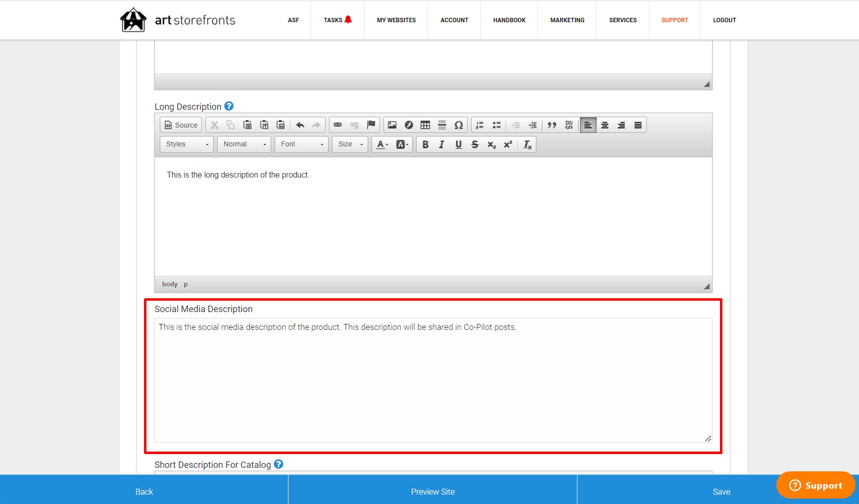The height and width of the screenshot is (504, 859).
Task: Toggle bulleted list icon
Action: click(x=496, y=125)
